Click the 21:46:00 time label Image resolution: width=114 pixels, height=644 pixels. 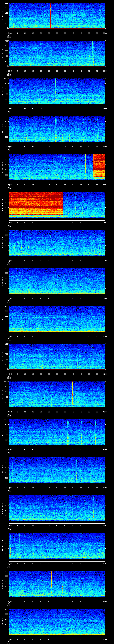[x=9, y=601]
